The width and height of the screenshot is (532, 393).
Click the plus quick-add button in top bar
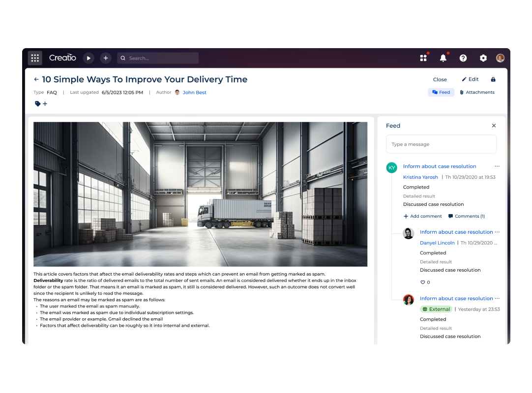(x=106, y=58)
